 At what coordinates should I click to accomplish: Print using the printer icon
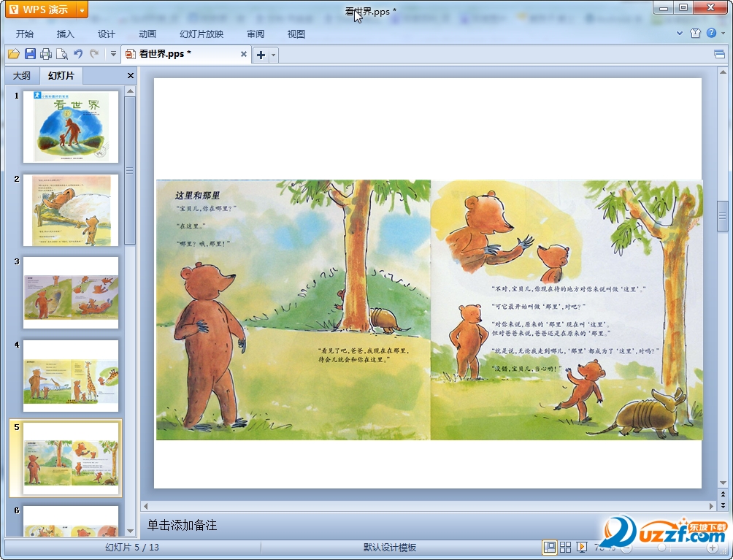(x=46, y=54)
